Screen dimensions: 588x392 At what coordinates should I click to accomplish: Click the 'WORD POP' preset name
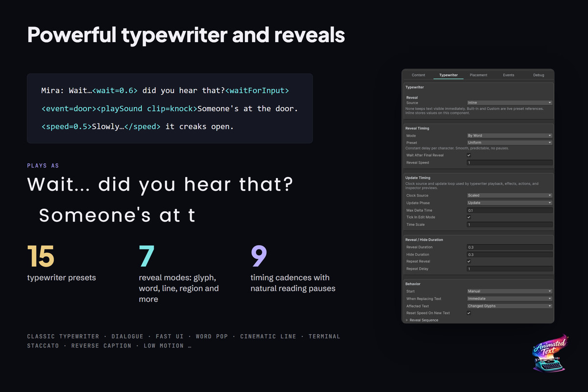pos(212,337)
